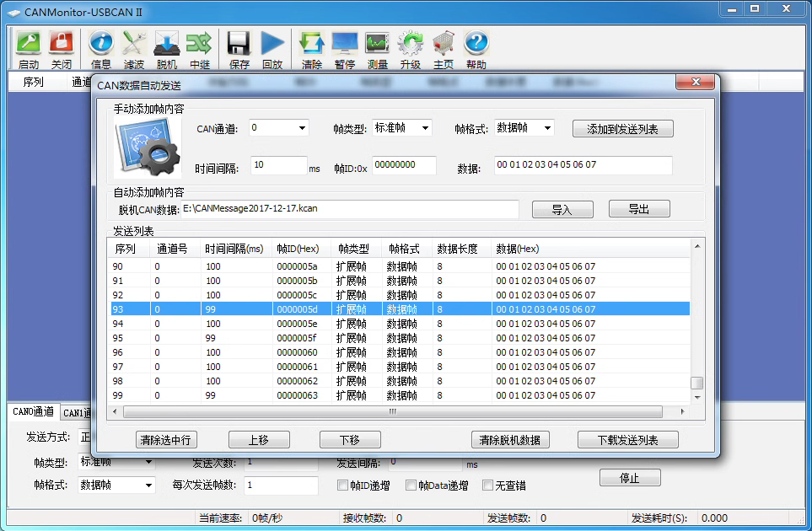Enable the 帧ID递增 checkbox
The image size is (812, 531).
(342, 485)
